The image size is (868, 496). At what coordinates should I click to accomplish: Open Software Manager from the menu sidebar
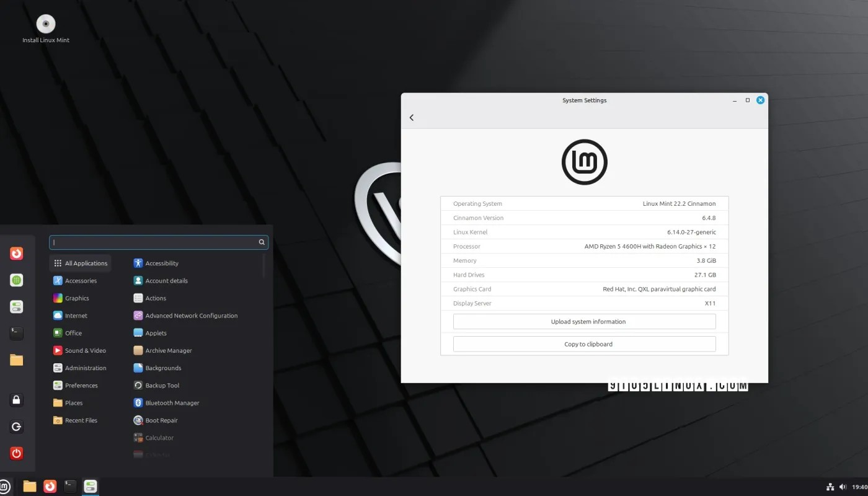coord(15,280)
